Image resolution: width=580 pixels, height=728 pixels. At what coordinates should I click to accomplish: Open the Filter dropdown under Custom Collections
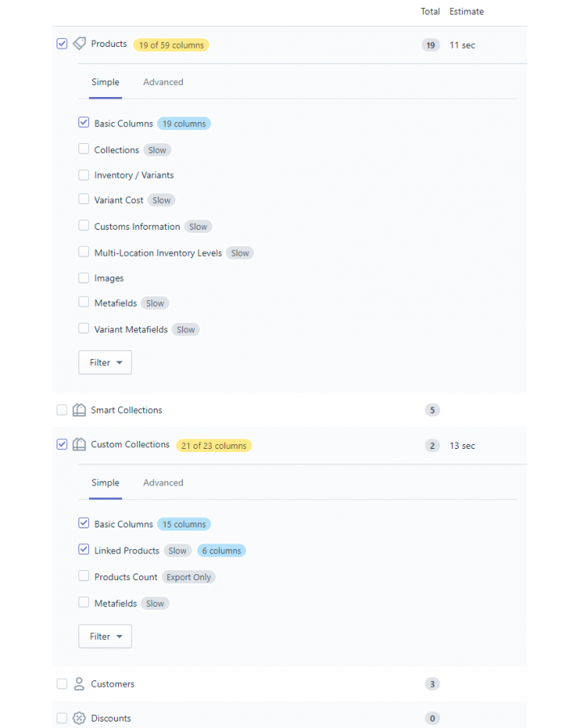coord(105,637)
